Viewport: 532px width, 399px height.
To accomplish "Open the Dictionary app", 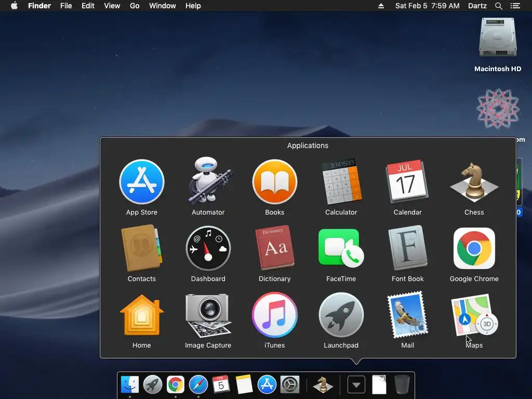I will 275,248.
